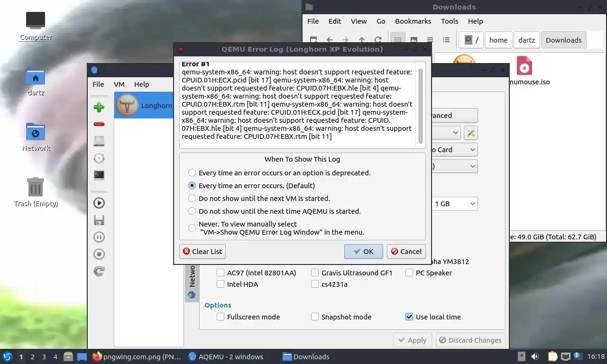The image size is (607, 364).
Task: Confirm the error log with OK
Action: click(x=364, y=252)
